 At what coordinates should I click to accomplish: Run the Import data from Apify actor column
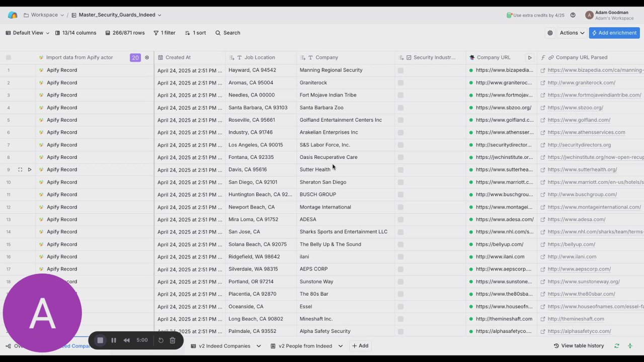pyautogui.click(x=147, y=57)
